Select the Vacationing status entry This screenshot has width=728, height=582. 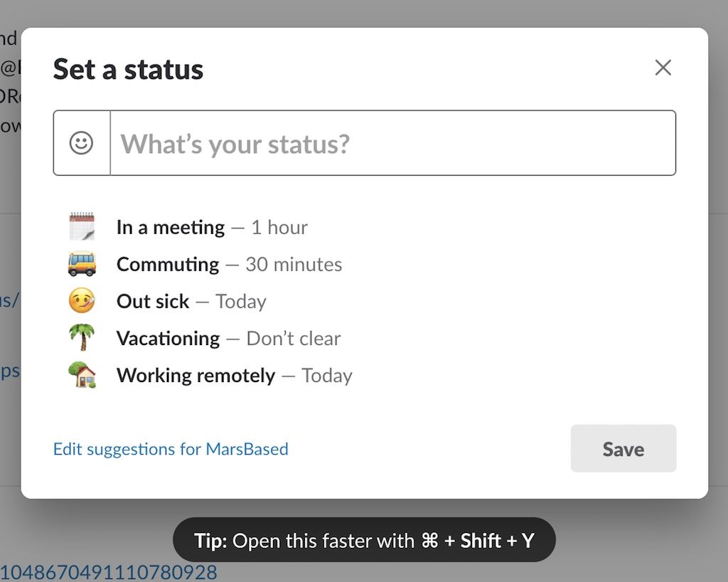(168, 338)
